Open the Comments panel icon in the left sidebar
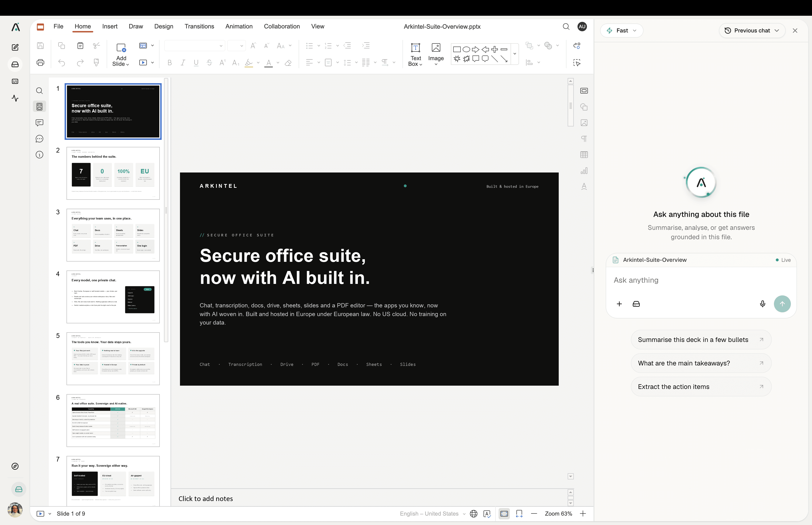The image size is (812, 525). pyautogui.click(x=39, y=123)
